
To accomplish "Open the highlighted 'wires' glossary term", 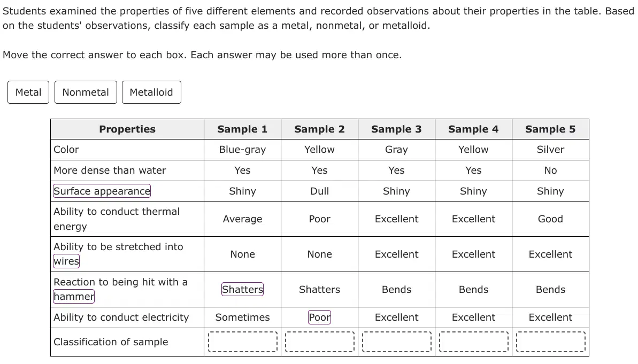I will point(66,261).
